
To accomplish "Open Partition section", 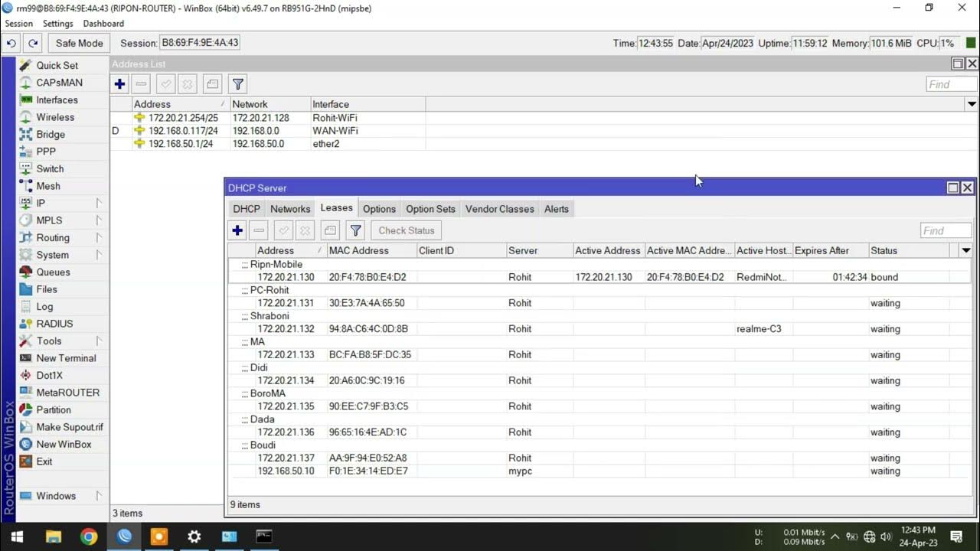I will point(54,410).
